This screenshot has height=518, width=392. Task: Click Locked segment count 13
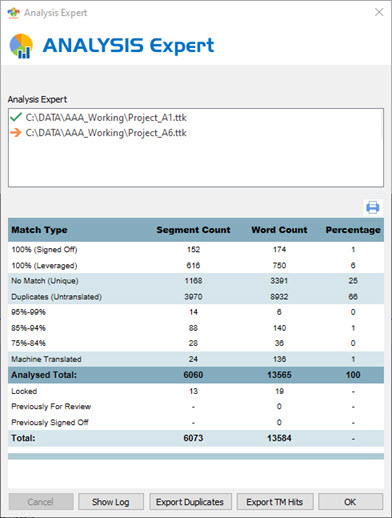coord(193,391)
